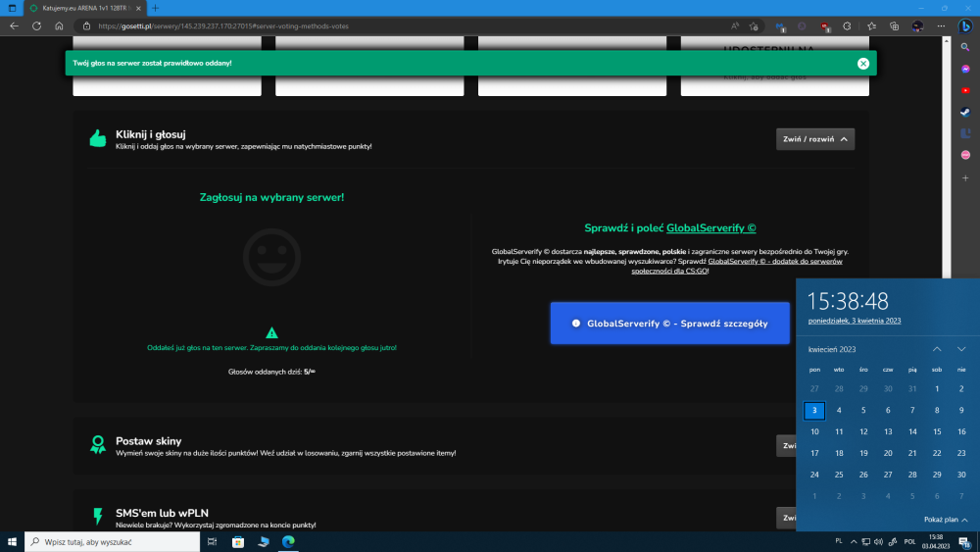Open Microsoft Store from taskbar
The height and width of the screenshot is (552, 980).
[x=238, y=542]
